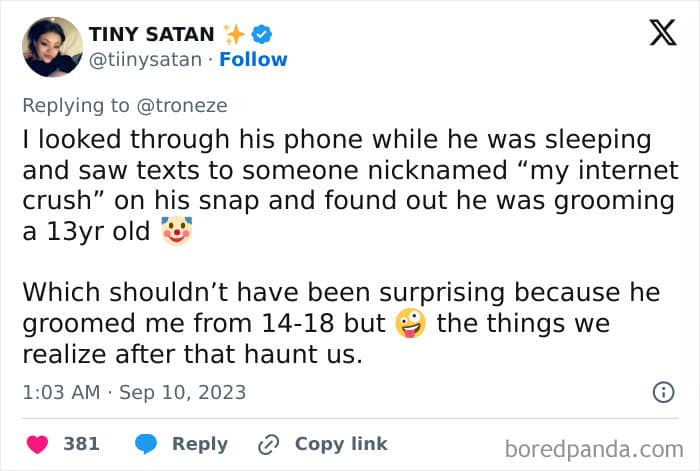This screenshot has width=700, height=471.
Task: Open the @troneze mention
Action: [x=182, y=106]
